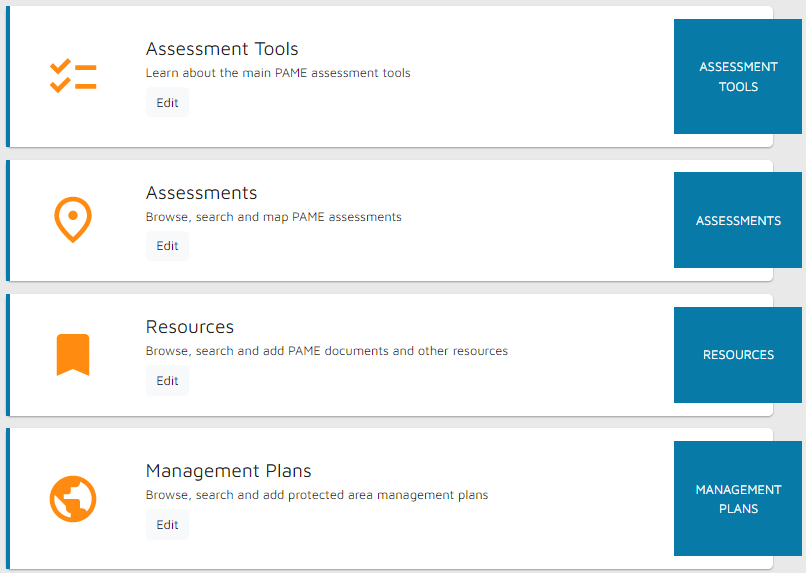This screenshot has width=806, height=573.
Task: Select the Resources card title
Action: click(x=190, y=327)
